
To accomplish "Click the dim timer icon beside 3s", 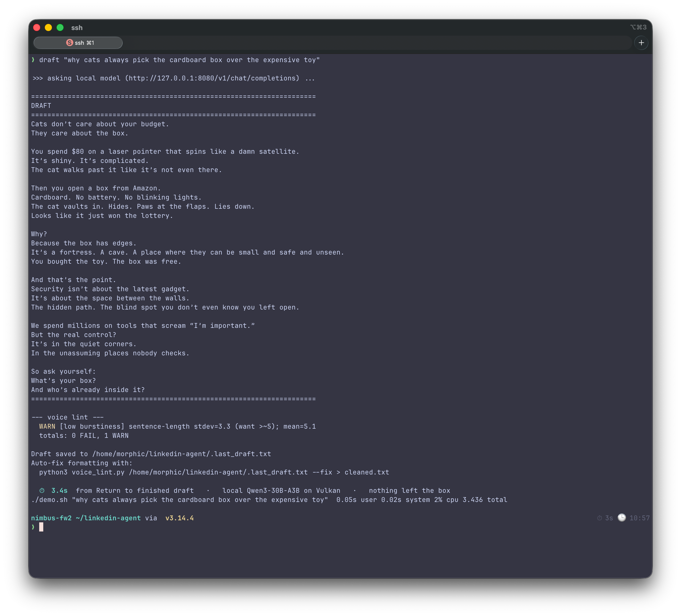I will coord(599,518).
